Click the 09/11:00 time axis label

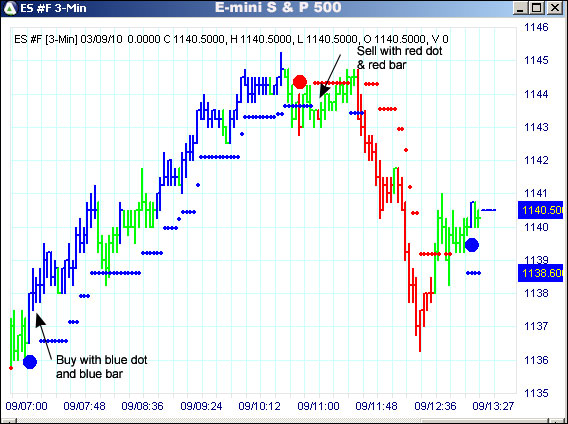(318, 406)
